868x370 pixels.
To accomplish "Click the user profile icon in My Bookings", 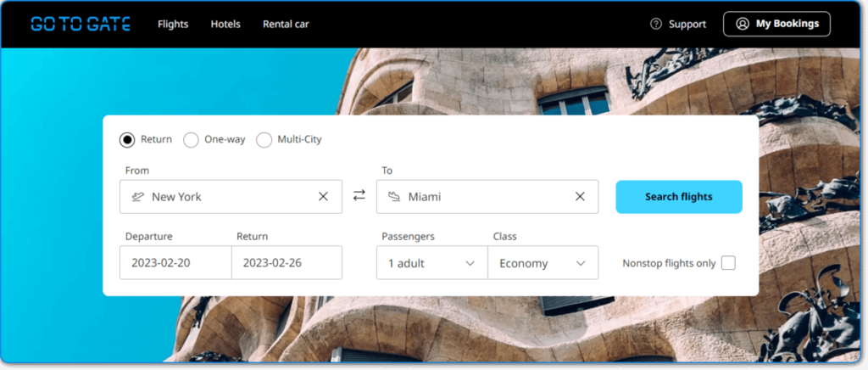I will 743,24.
